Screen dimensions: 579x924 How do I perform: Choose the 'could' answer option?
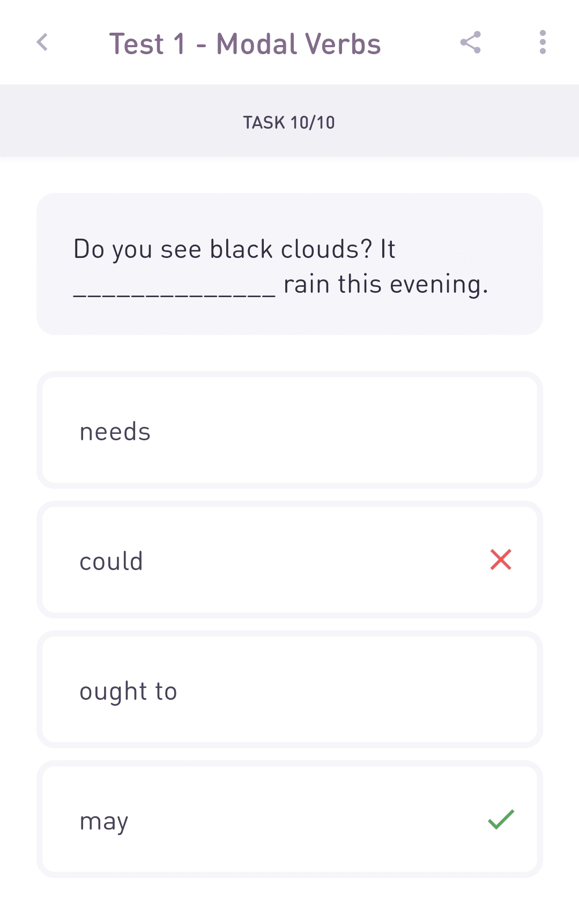point(289,560)
